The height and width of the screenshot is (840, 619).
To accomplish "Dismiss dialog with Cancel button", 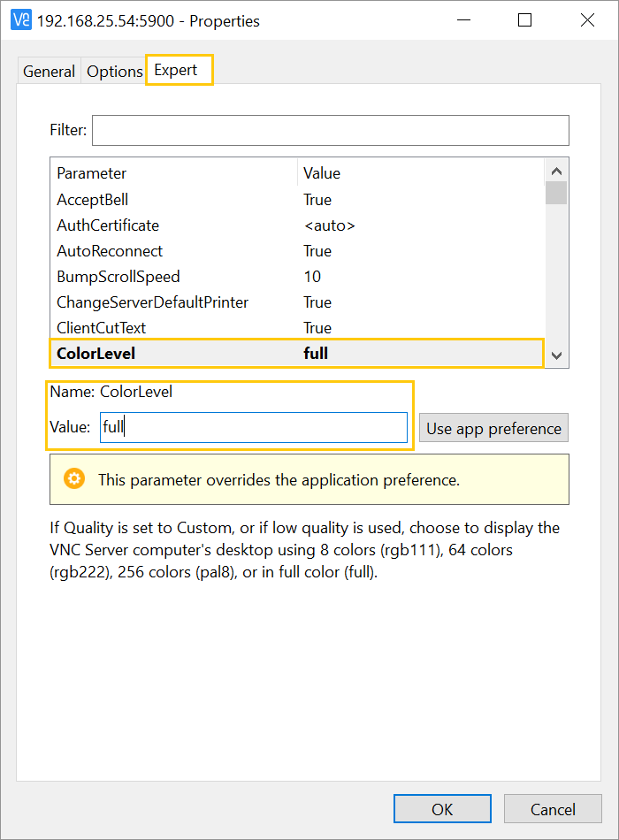I will (553, 809).
